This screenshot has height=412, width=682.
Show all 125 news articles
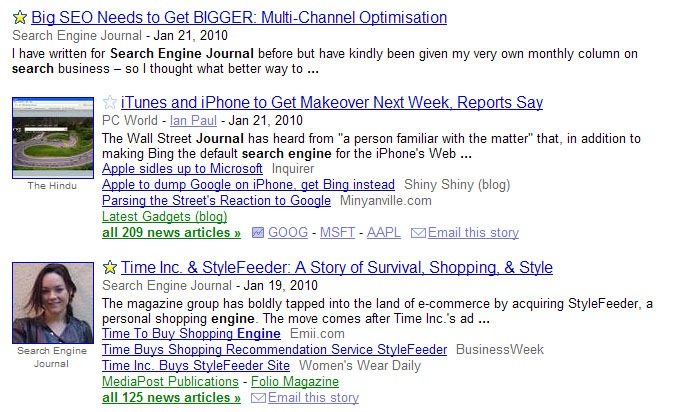click(x=171, y=397)
